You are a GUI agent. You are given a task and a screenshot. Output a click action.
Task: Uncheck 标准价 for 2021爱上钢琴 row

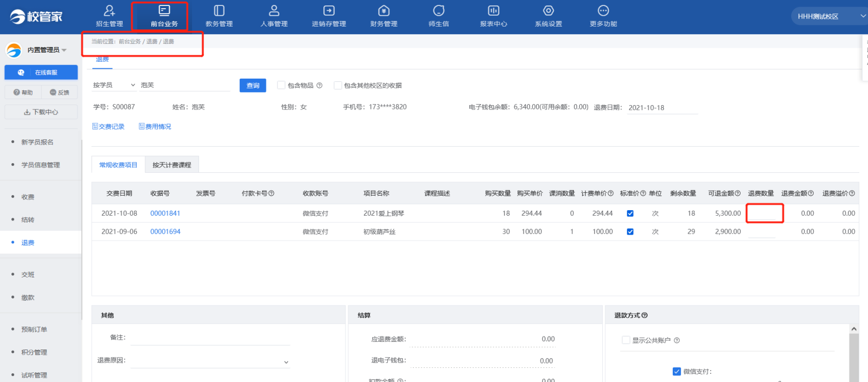point(630,213)
